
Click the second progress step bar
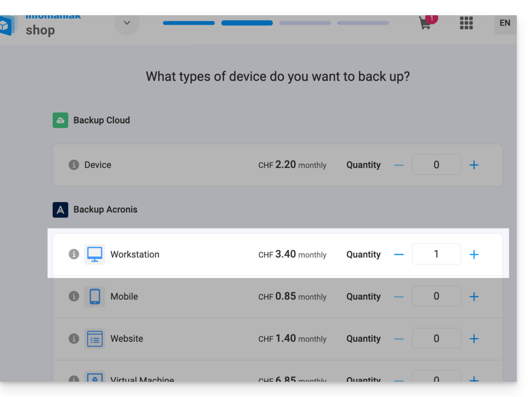247,23
